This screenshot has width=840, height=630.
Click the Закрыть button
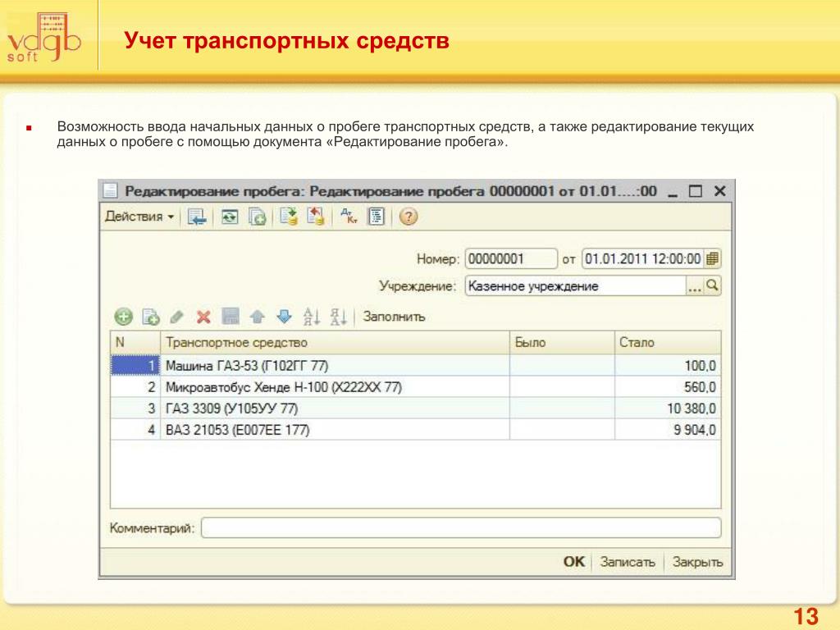coord(697,562)
